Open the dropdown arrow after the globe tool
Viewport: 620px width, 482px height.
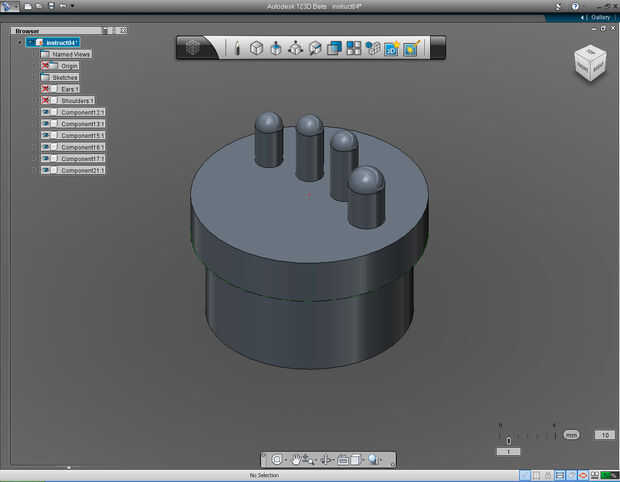381,460
